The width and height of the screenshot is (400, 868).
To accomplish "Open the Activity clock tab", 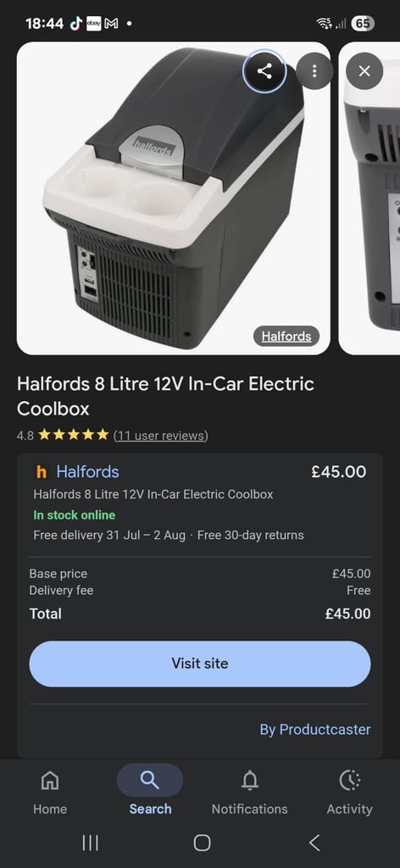I will [350, 792].
